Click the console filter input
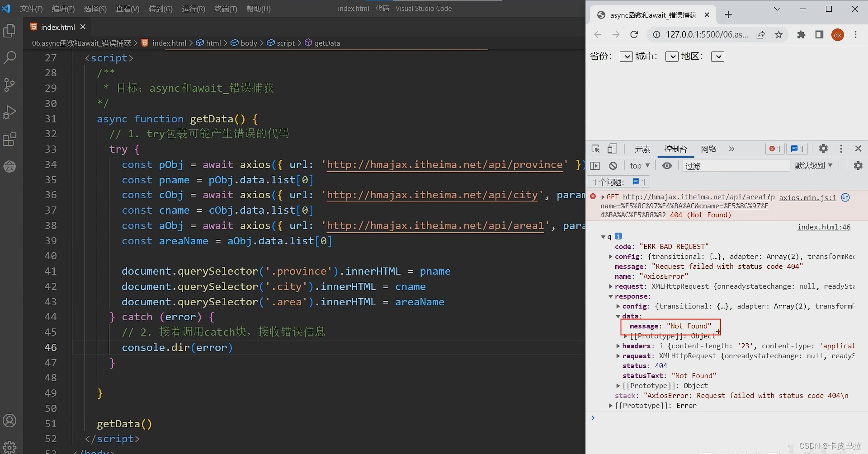 736,166
